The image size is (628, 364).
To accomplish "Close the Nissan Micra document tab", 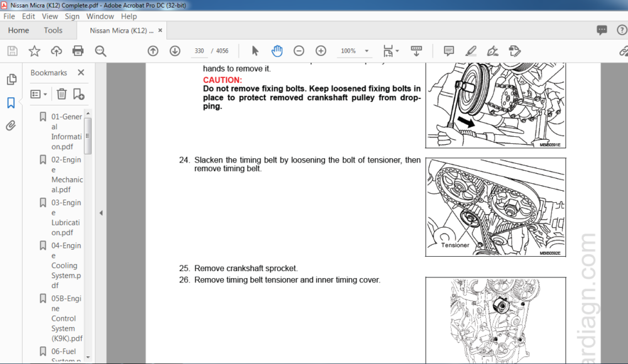I will (x=160, y=30).
